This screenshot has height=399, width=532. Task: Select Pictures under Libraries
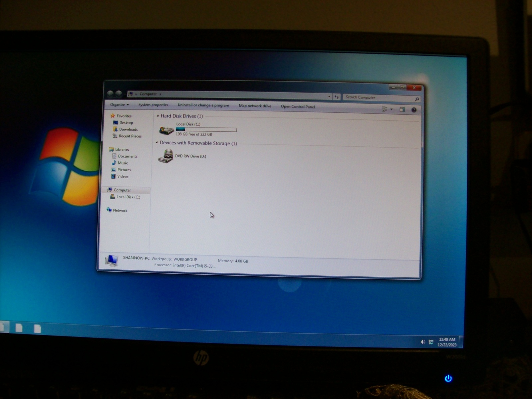(124, 170)
